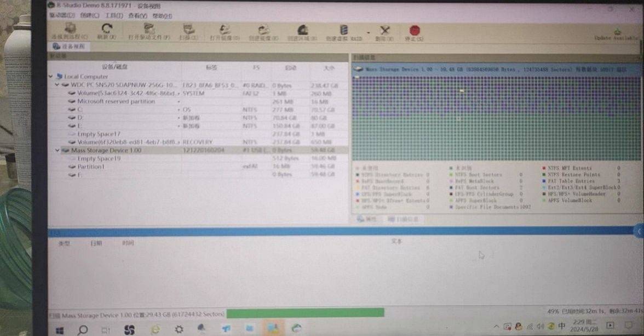Show hidden system tray icons

point(496,327)
